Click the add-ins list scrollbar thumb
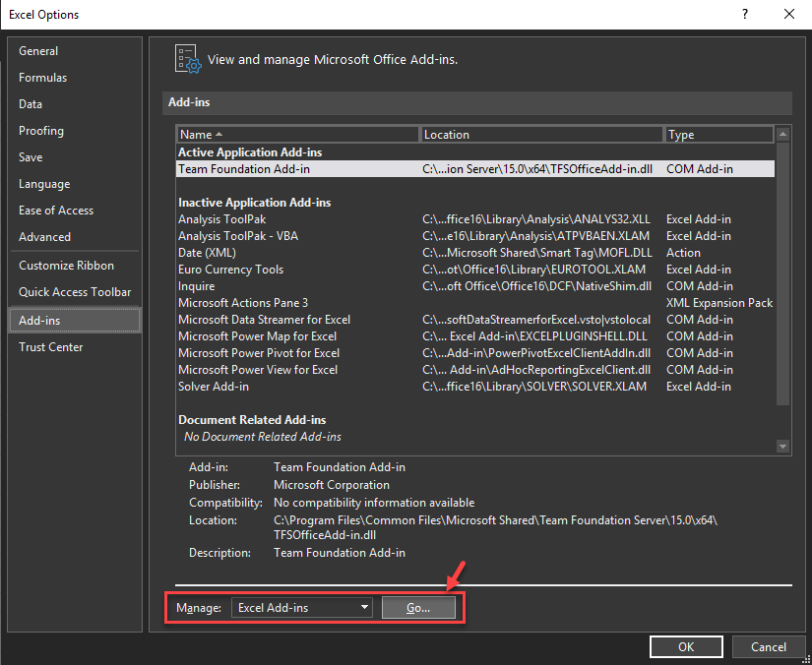Screen dimensions: 812x665 tap(782, 274)
